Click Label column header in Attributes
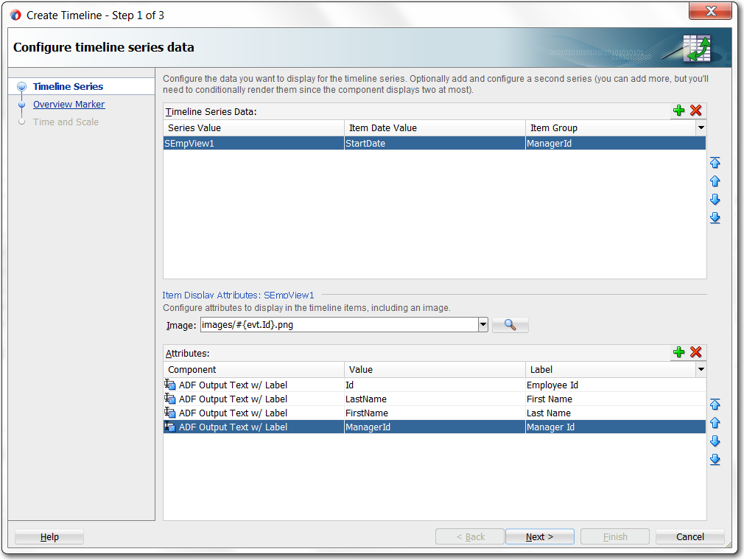The height and width of the screenshot is (560, 744). click(x=611, y=369)
